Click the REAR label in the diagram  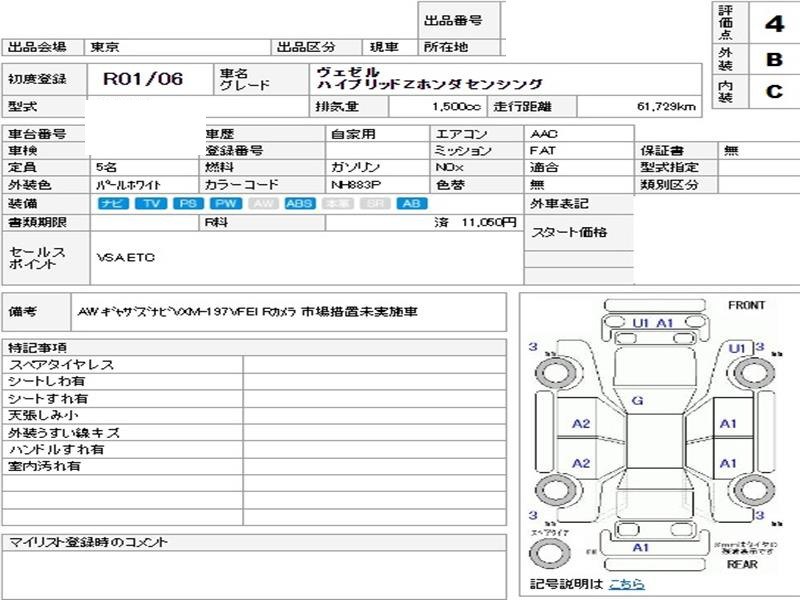pyautogui.click(x=742, y=564)
